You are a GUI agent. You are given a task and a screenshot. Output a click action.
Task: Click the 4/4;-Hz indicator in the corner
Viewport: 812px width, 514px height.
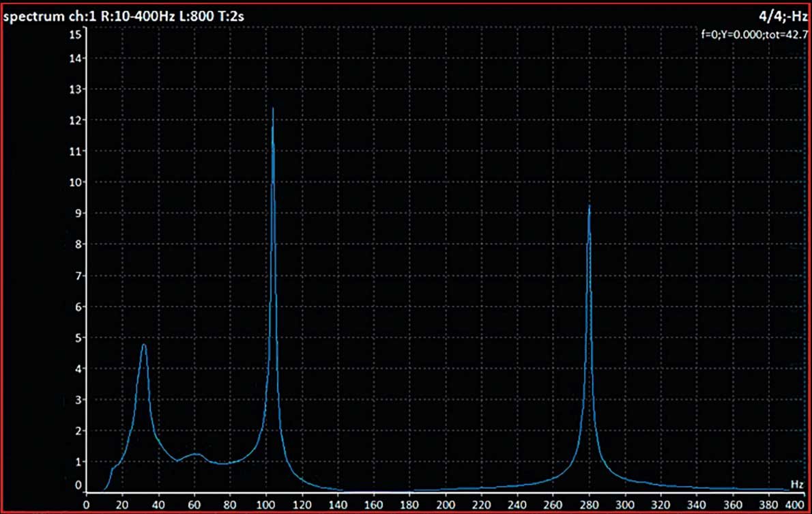click(x=783, y=16)
